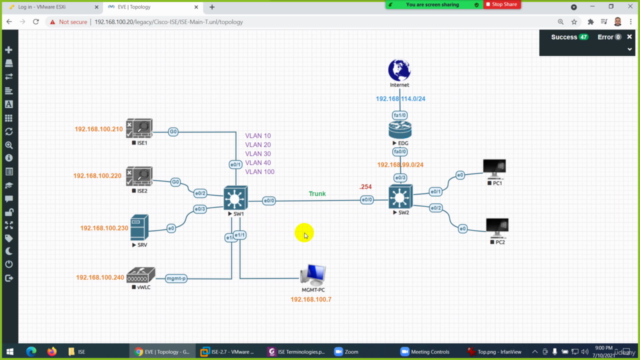Select the vWLC node icon
The width and height of the screenshot is (640, 360).
pyautogui.click(x=140, y=275)
